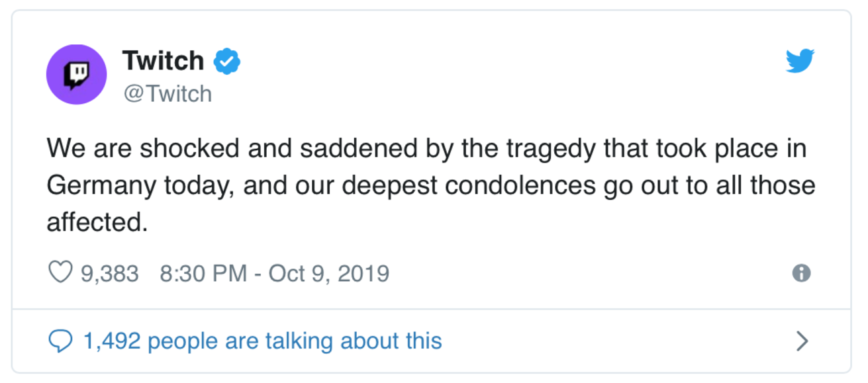Select the Oct 9, 2019 date

tap(328, 273)
